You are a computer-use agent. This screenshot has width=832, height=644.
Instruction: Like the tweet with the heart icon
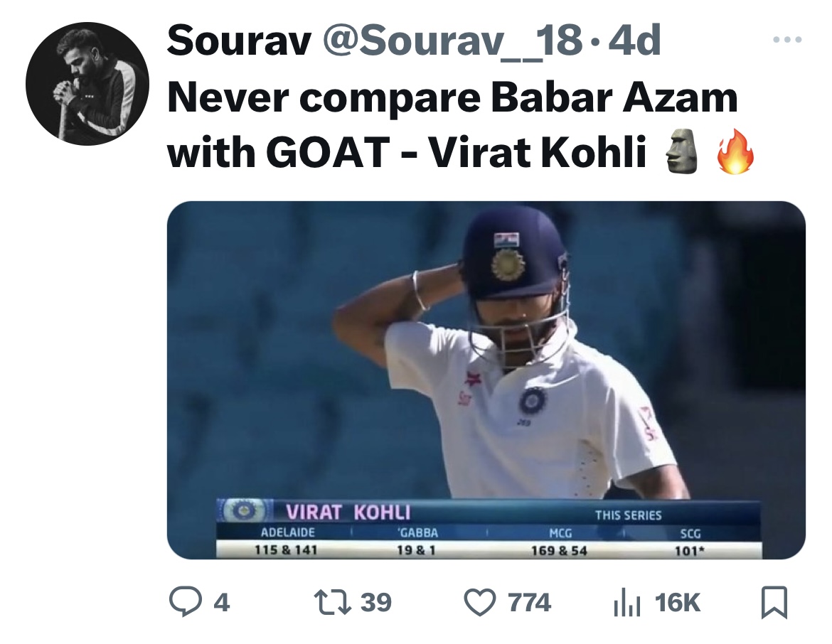(x=479, y=602)
